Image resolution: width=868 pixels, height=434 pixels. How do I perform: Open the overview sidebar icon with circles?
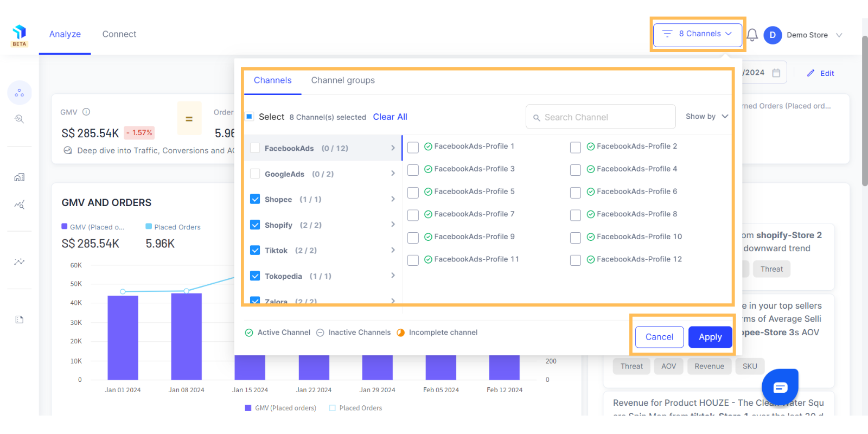(20, 93)
